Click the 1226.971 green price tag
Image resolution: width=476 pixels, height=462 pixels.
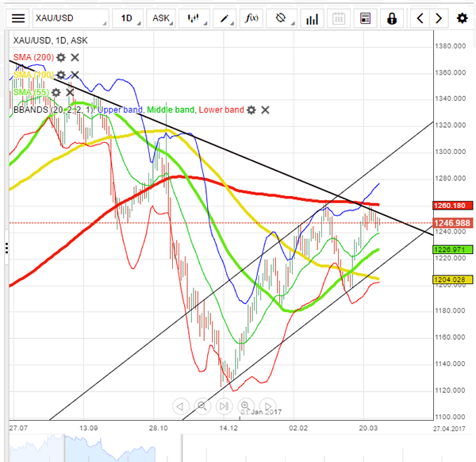coord(453,250)
